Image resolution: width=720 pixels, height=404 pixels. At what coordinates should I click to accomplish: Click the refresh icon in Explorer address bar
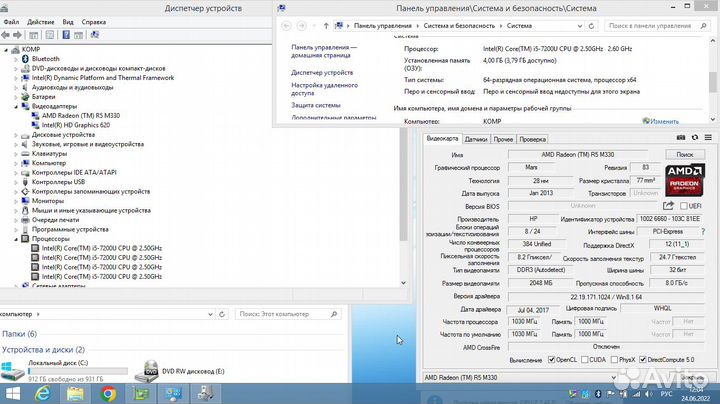[222, 314]
